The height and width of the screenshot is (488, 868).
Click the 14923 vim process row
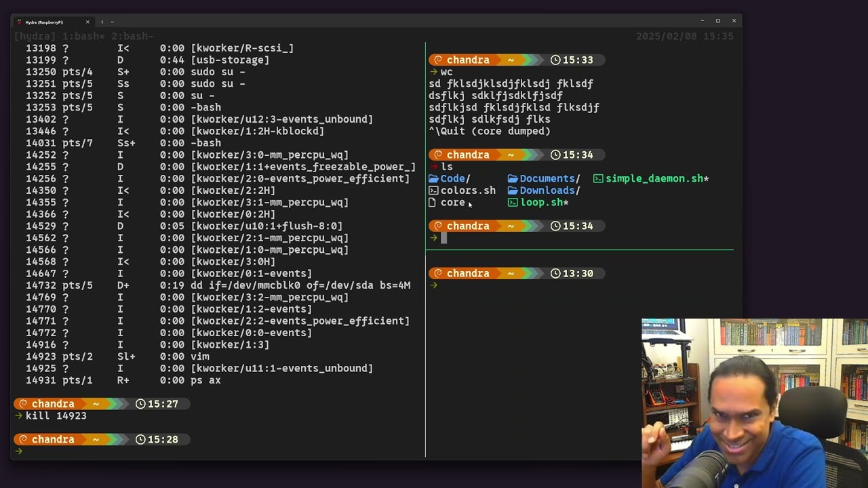tap(118, 357)
